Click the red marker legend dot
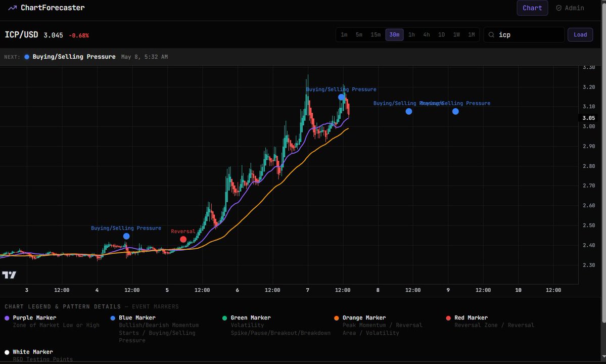Viewport: 606px width, 364px height. click(448, 318)
